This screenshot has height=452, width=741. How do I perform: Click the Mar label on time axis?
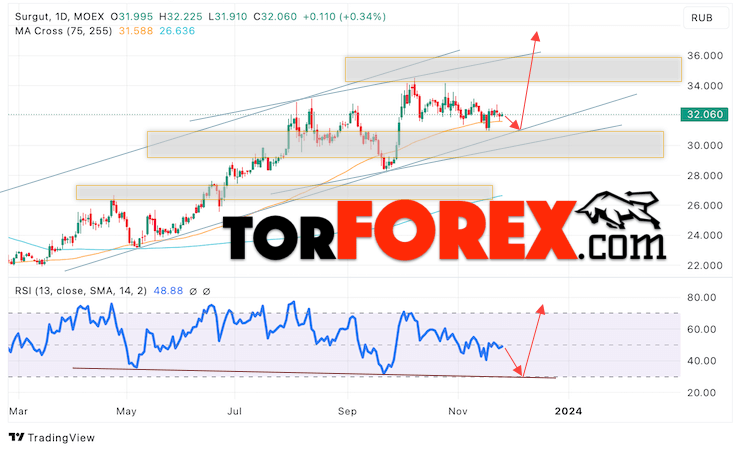click(18, 411)
